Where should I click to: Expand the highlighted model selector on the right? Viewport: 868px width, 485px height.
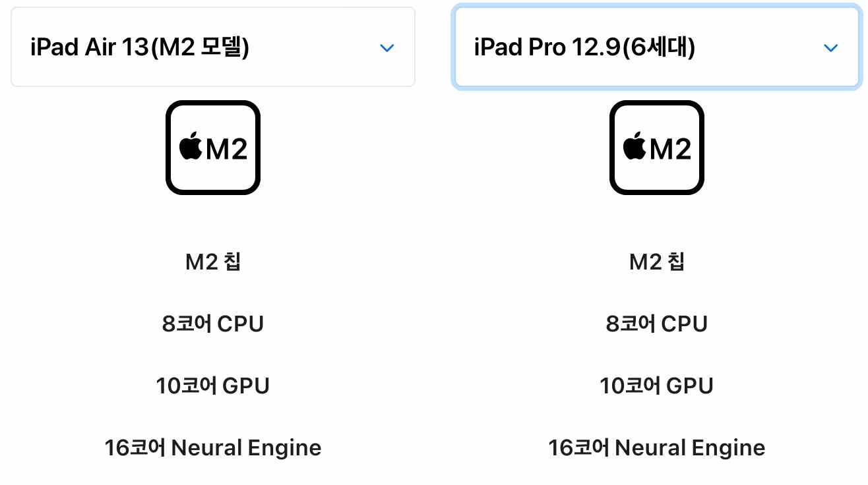pyautogui.click(x=656, y=46)
